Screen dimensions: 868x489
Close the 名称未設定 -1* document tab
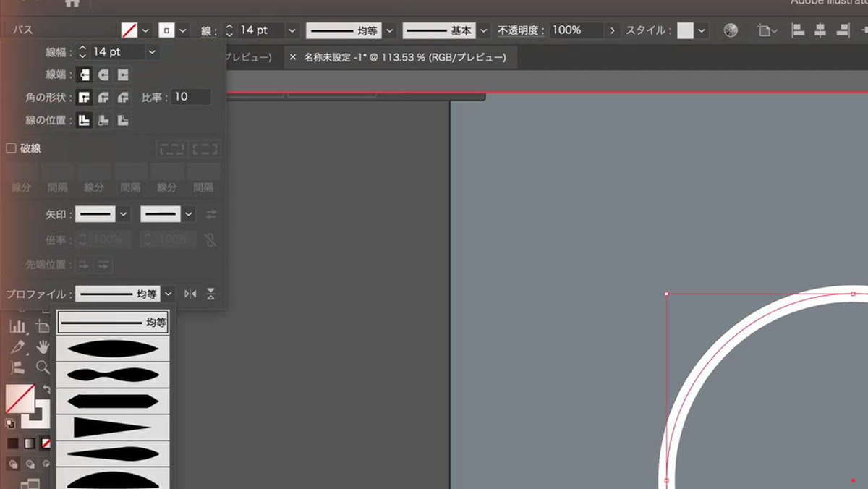tap(292, 56)
